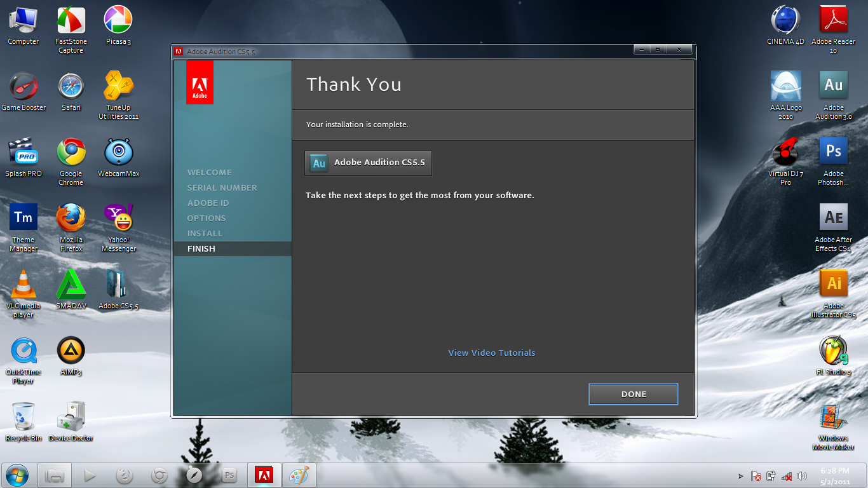Select the Device Doctor desktop icon
The image size is (868, 488).
(71, 423)
